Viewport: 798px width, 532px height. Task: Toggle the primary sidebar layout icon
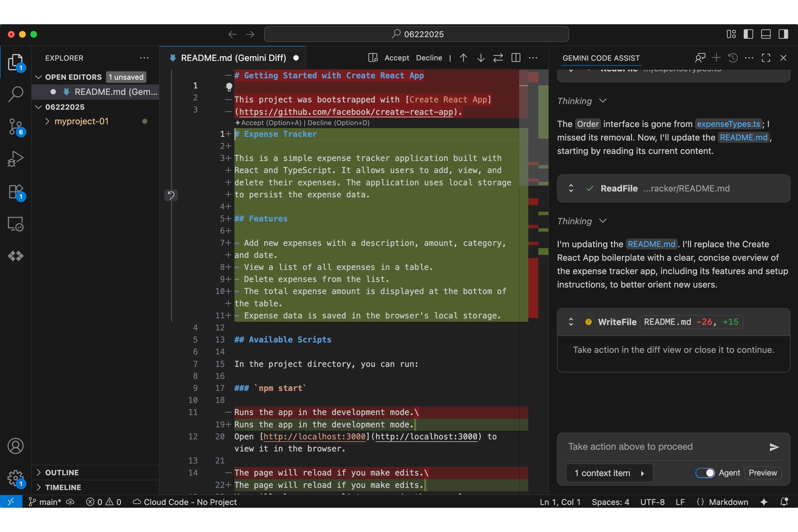click(x=748, y=34)
